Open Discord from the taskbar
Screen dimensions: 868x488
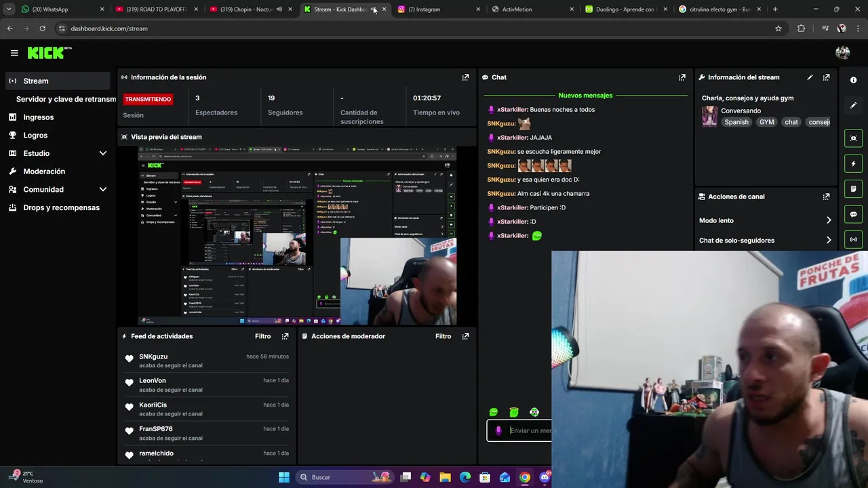pyautogui.click(x=545, y=477)
